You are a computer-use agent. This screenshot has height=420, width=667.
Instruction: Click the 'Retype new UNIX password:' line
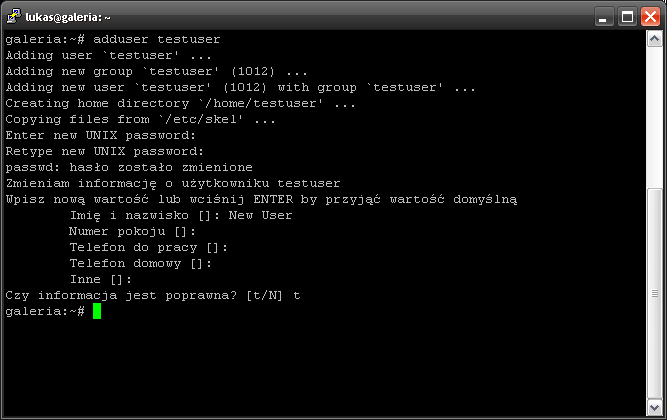click(105, 151)
